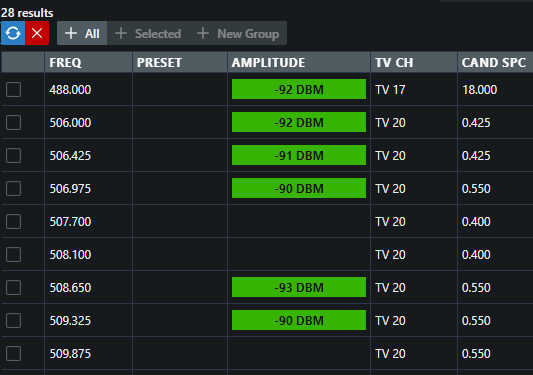Click the -92 DBM bar for 488.000
Viewport: 533px width, 375px height.
pos(299,89)
